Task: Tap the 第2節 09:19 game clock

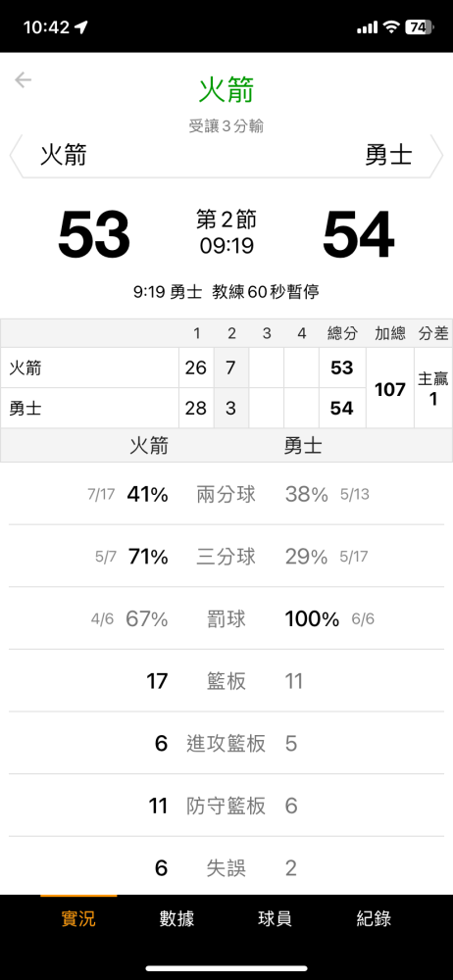Action: point(226,232)
